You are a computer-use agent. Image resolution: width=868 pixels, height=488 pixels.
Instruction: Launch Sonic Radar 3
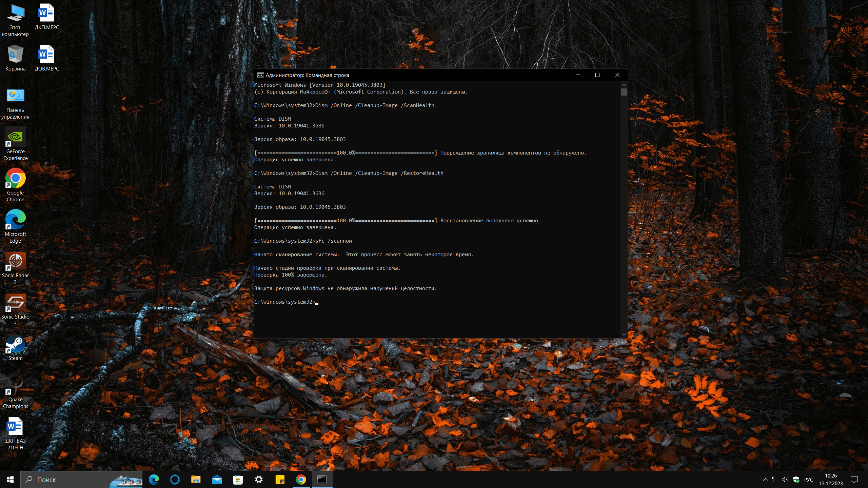click(x=15, y=261)
